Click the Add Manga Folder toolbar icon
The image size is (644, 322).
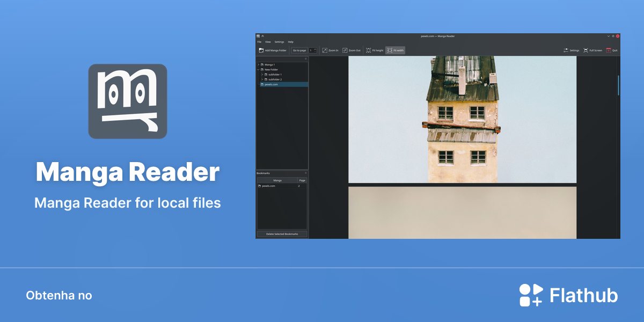tap(261, 50)
